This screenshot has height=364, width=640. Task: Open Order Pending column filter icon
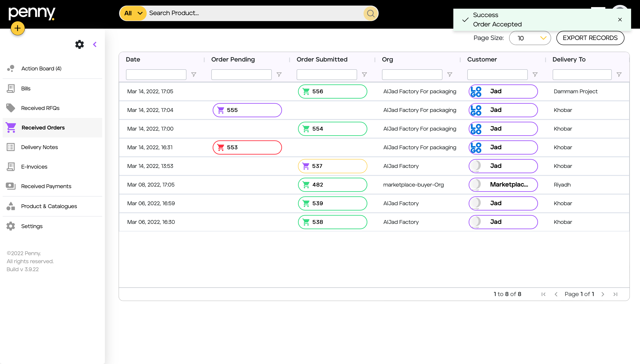click(279, 75)
